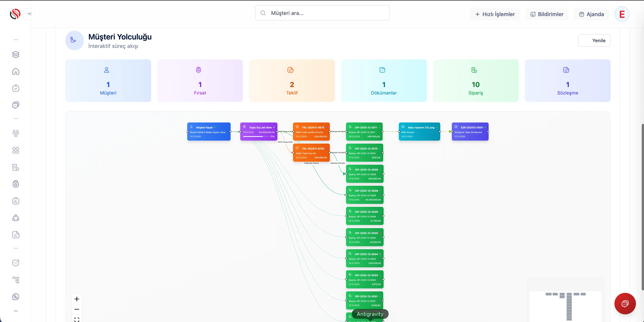Open the user avatar E menu
This screenshot has width=644, height=322.
tap(622, 14)
